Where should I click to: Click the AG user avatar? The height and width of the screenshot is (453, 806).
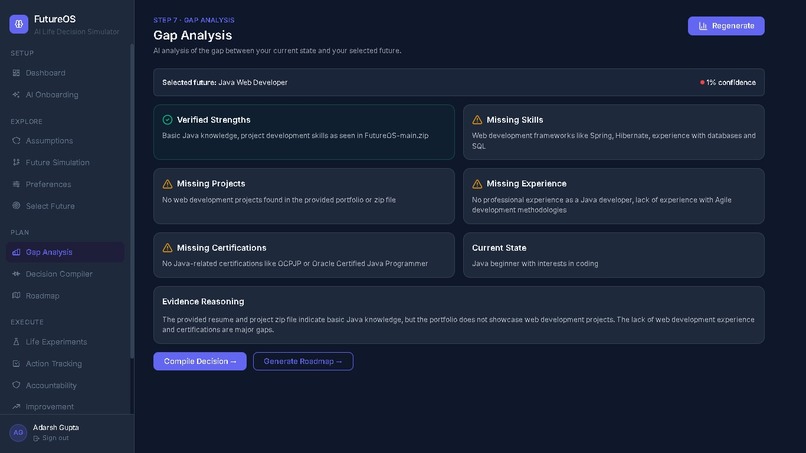18,432
